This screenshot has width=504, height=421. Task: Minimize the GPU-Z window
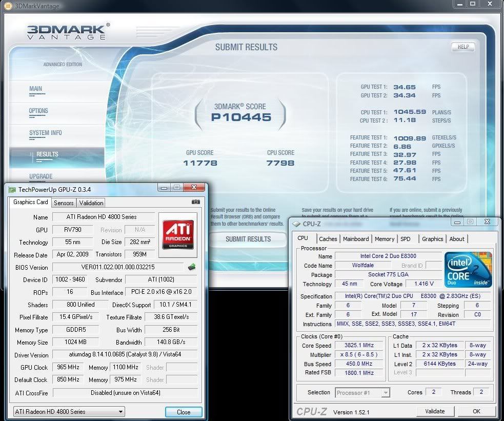164,187
